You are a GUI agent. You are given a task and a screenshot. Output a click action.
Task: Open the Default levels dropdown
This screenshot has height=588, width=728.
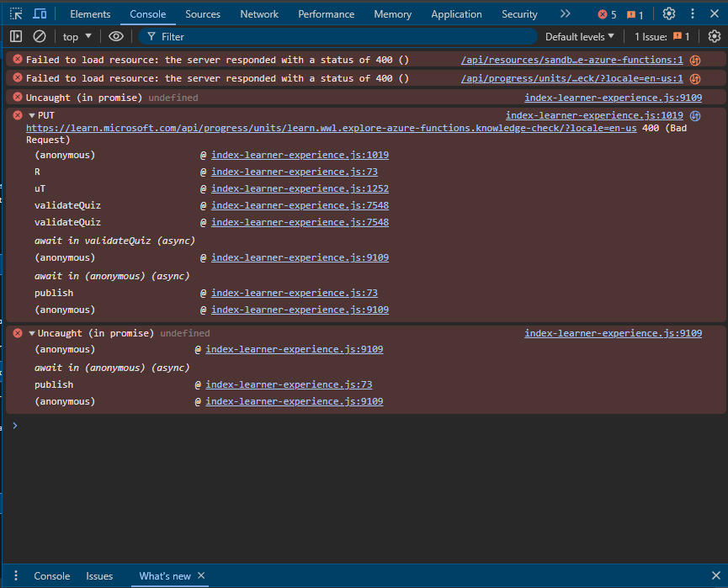[x=579, y=37]
